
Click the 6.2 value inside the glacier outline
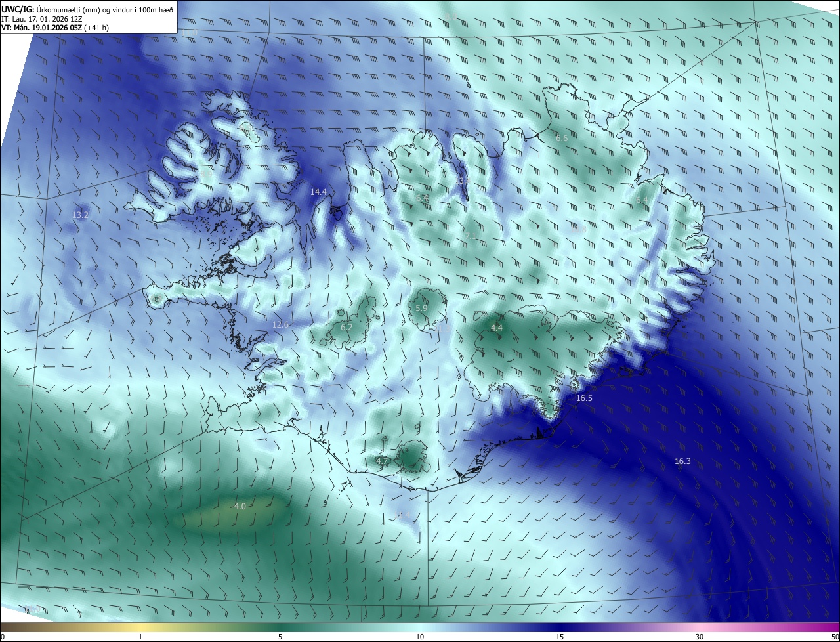[346, 327]
